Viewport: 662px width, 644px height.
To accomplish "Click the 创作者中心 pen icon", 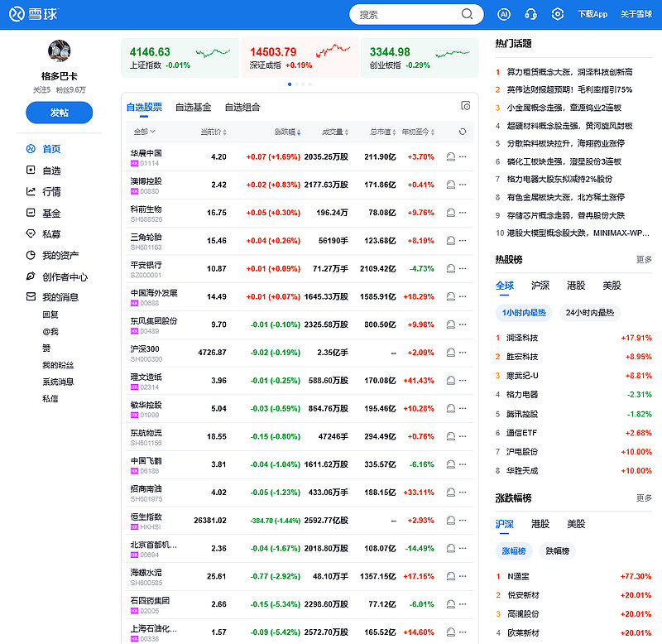I will click(31, 276).
